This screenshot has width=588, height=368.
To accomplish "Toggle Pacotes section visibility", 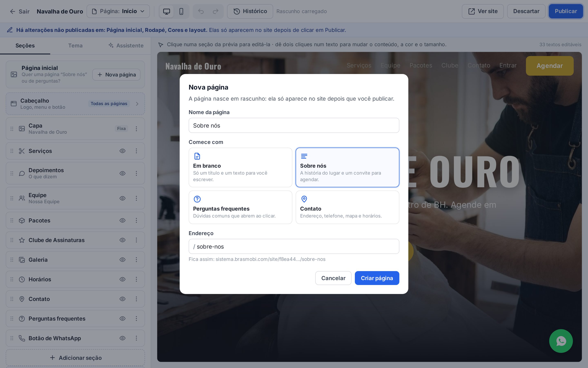I will pyautogui.click(x=122, y=220).
